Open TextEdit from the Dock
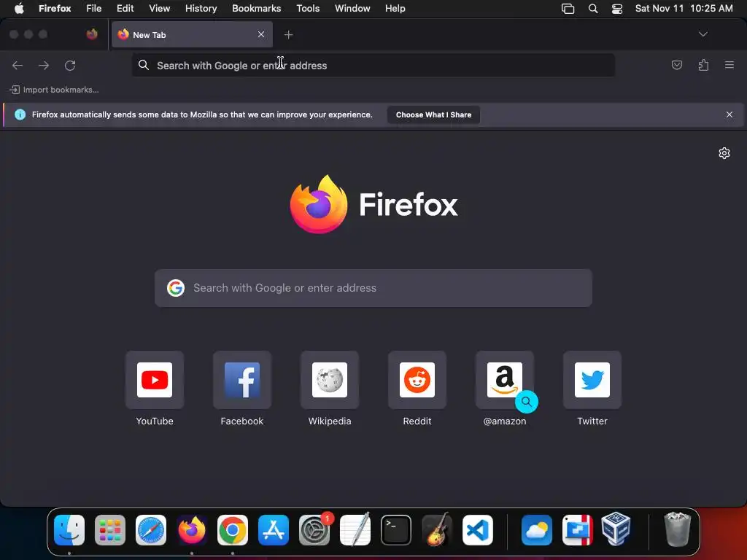Screen dimensions: 747x560 (x=355, y=529)
